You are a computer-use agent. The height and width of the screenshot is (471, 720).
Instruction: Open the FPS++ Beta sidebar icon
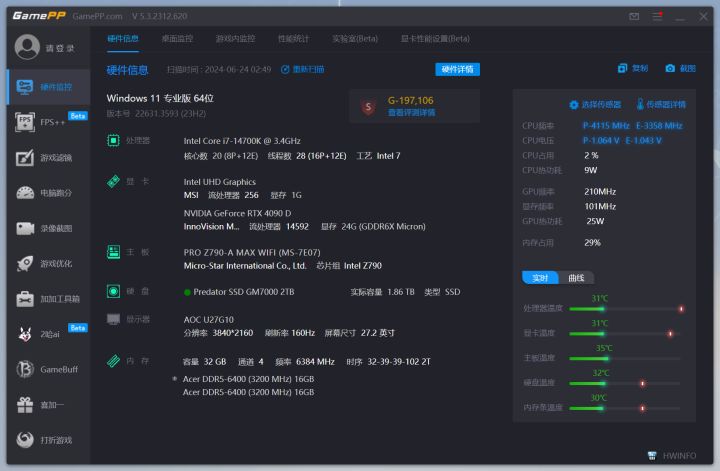coord(25,122)
